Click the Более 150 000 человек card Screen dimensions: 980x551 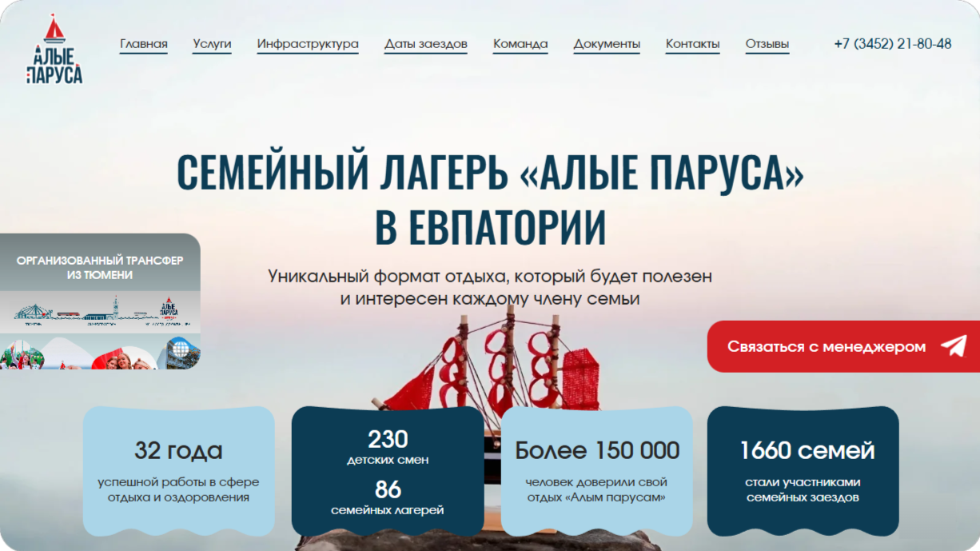coord(596,472)
